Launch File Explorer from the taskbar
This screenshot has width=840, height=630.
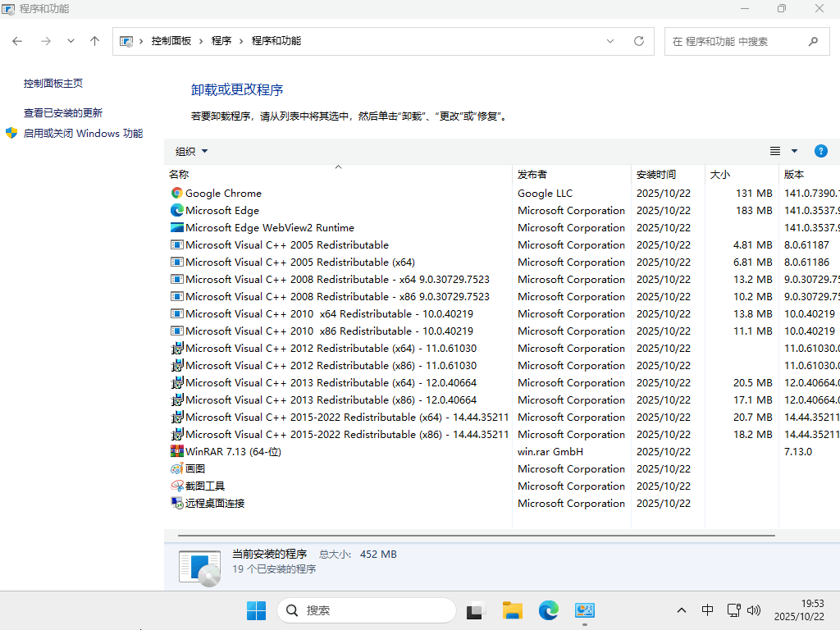coord(512,610)
